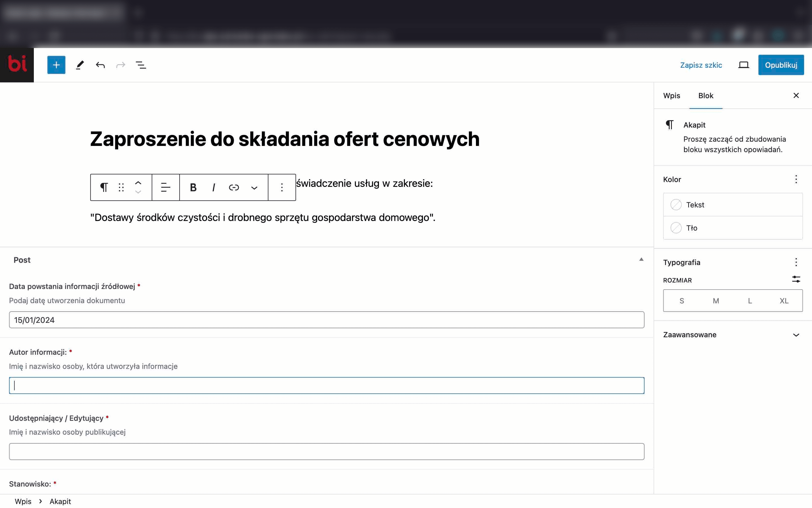The width and height of the screenshot is (812, 508).
Task: Open Kolor panel options menu
Action: click(796, 179)
